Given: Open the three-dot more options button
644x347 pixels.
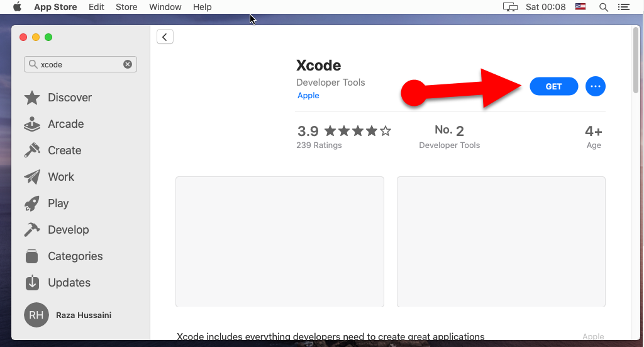Looking at the screenshot, I should [595, 86].
